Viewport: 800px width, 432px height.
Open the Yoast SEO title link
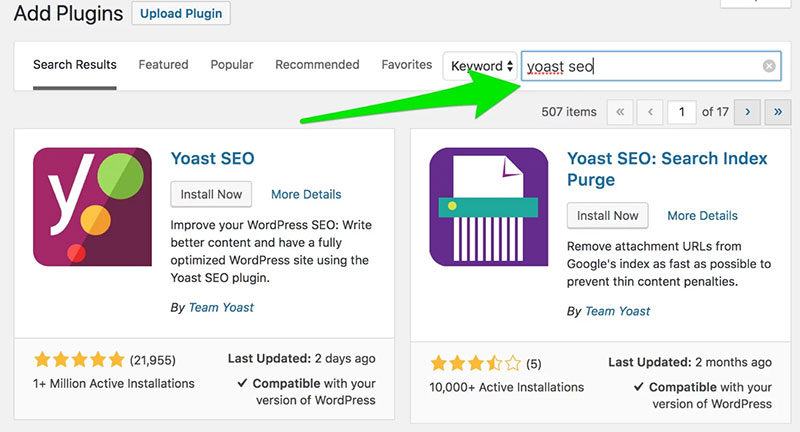[x=212, y=159]
